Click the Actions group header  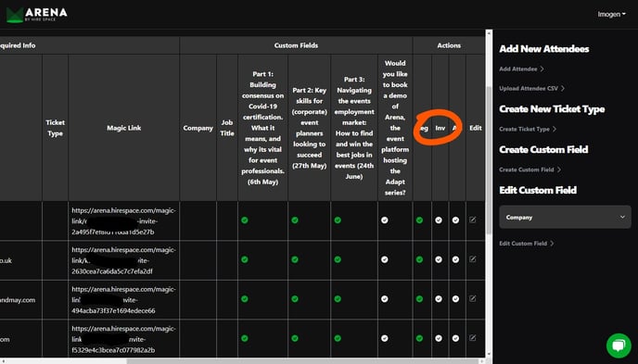(449, 45)
